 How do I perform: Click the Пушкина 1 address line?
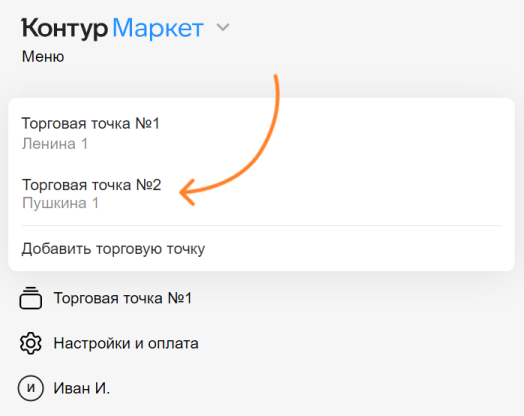pos(60,203)
